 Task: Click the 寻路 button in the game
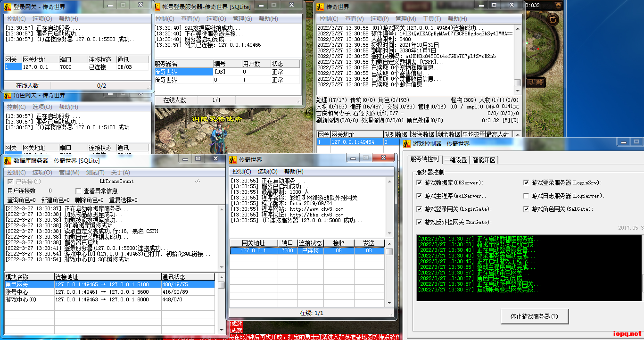(x=535, y=83)
